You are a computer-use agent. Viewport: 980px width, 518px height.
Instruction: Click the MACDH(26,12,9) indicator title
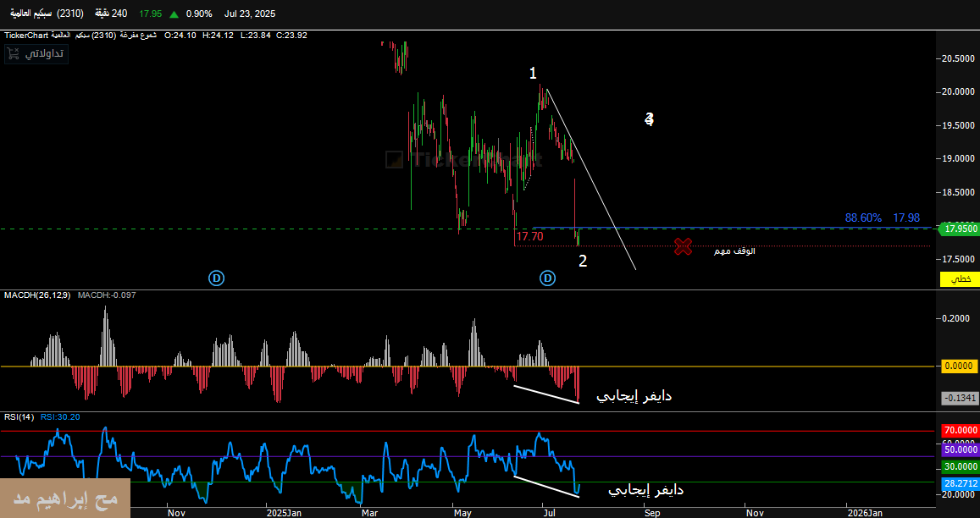pyautogui.click(x=38, y=295)
